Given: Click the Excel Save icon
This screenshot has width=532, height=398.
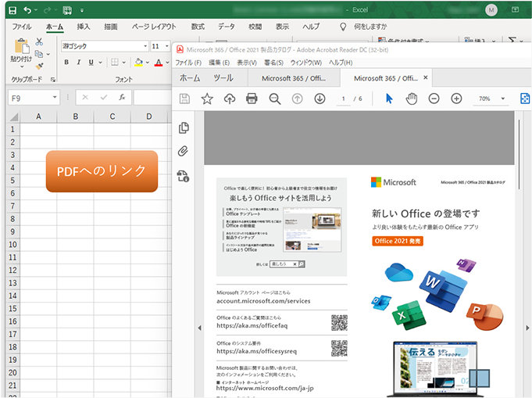Looking at the screenshot, I should (x=12, y=10).
